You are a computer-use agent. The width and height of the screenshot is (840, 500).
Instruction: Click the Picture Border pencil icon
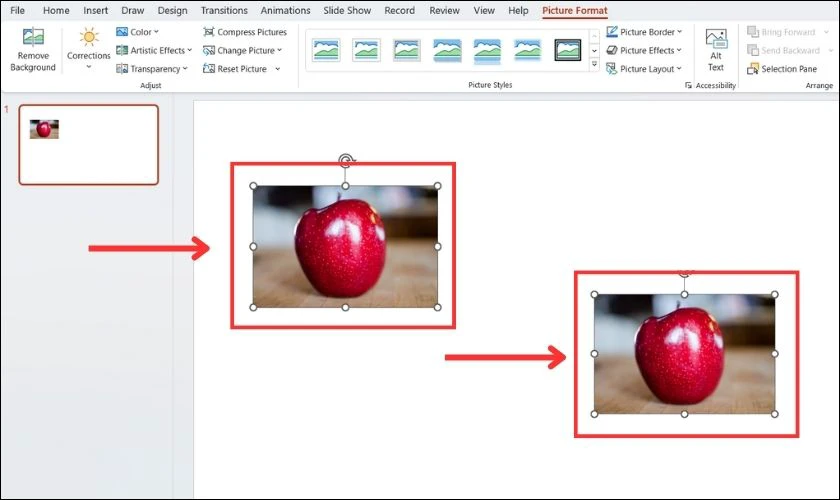coord(612,32)
